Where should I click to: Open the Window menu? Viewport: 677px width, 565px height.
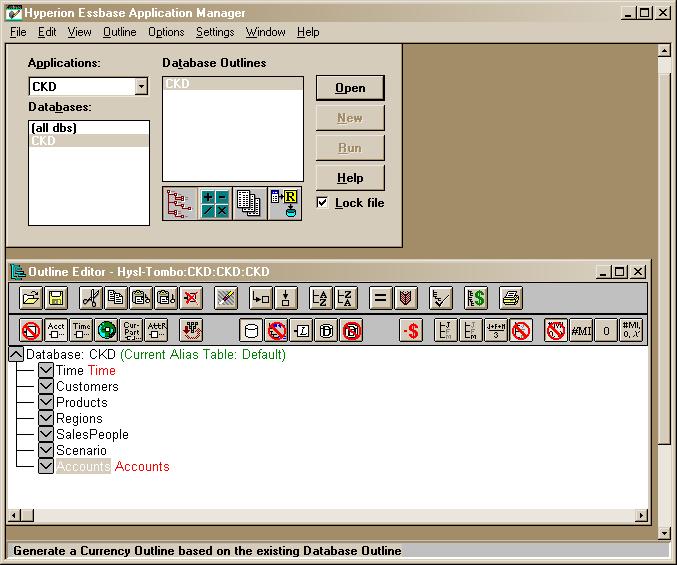tap(266, 32)
